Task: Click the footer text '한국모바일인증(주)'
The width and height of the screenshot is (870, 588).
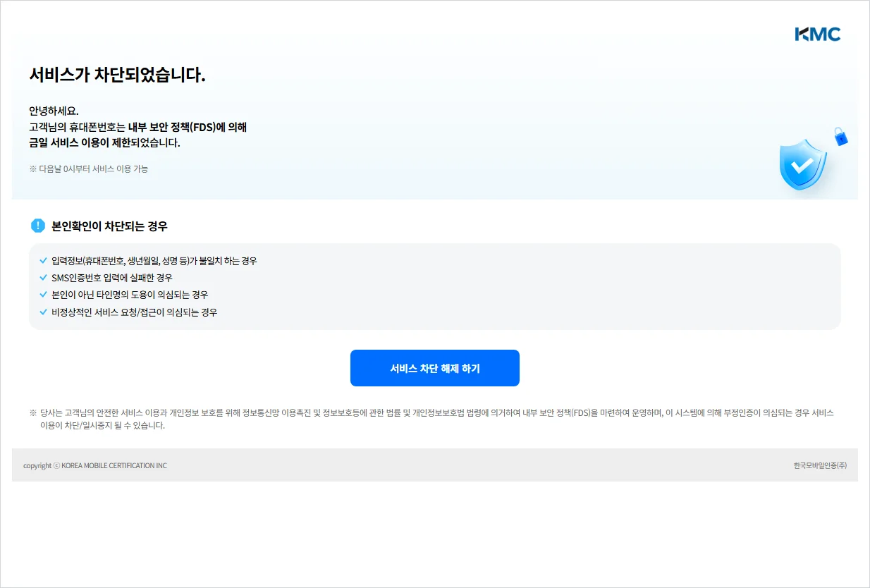Action: pos(820,465)
